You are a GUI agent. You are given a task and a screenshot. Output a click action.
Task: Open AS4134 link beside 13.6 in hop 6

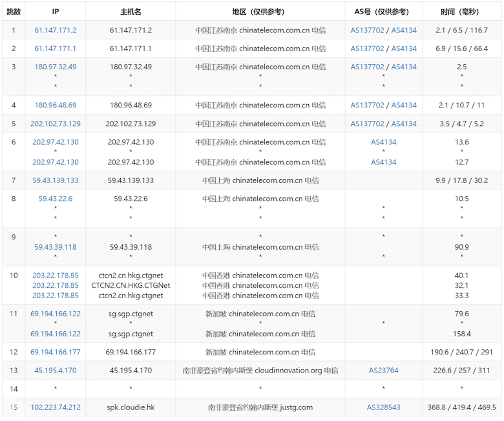pos(383,142)
